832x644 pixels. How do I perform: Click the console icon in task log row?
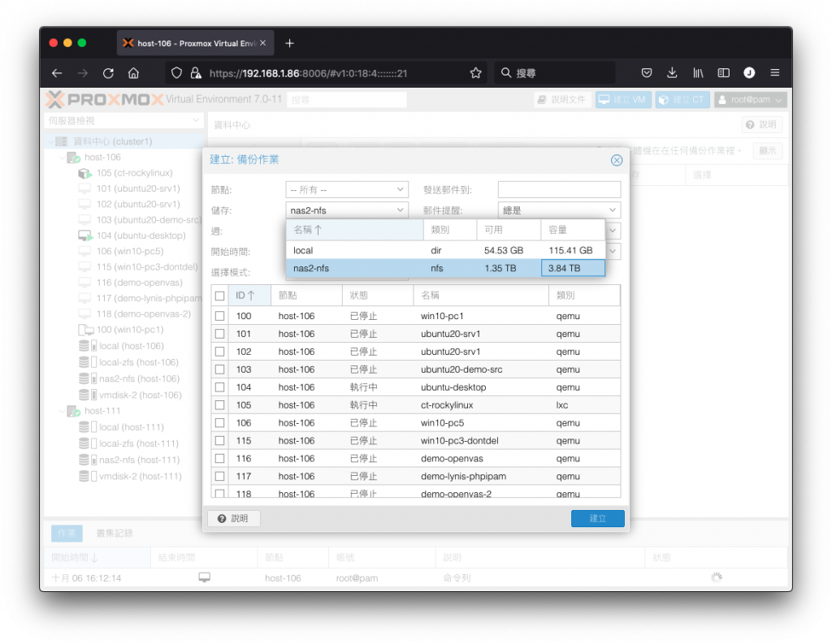click(204, 577)
